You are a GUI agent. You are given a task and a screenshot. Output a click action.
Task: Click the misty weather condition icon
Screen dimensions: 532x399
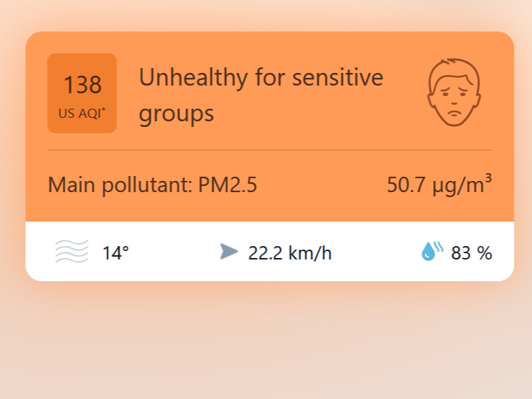tap(71, 251)
